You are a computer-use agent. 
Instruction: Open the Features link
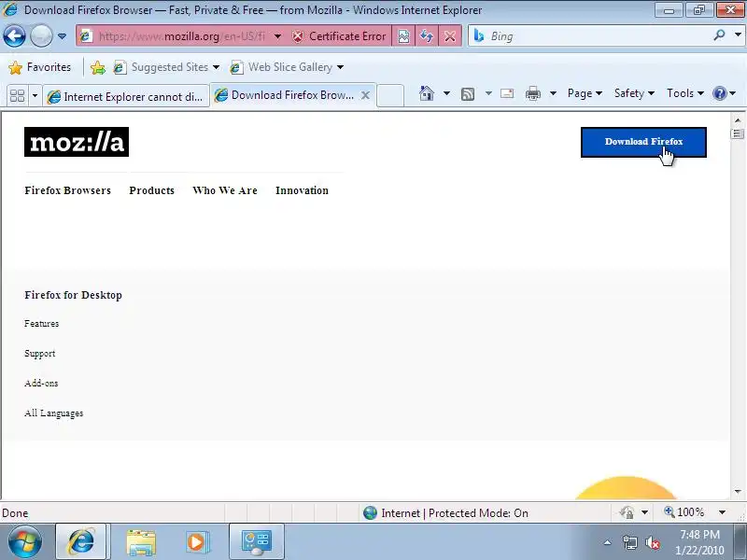tap(42, 324)
